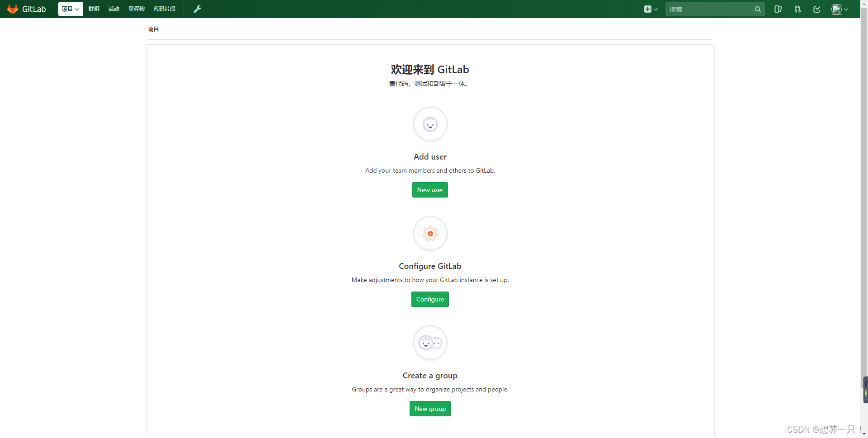Click the 项目 breadcrumb heading

click(153, 29)
